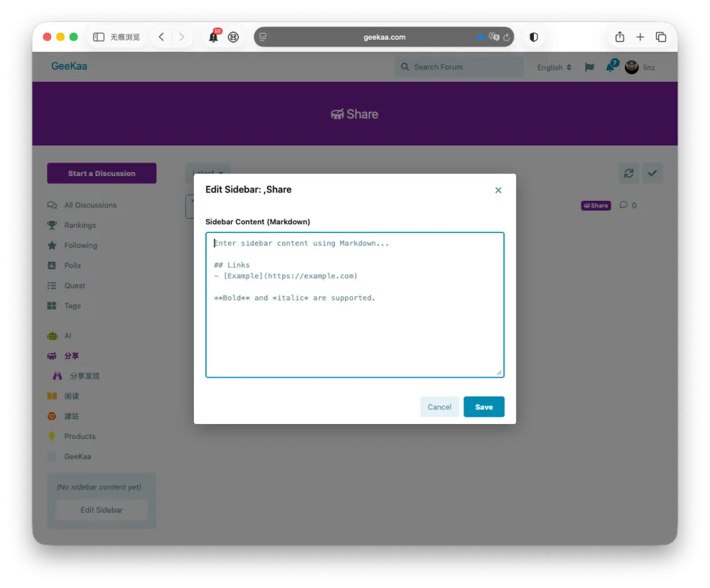
Task: Click the Save button in dialog
Action: (x=484, y=407)
